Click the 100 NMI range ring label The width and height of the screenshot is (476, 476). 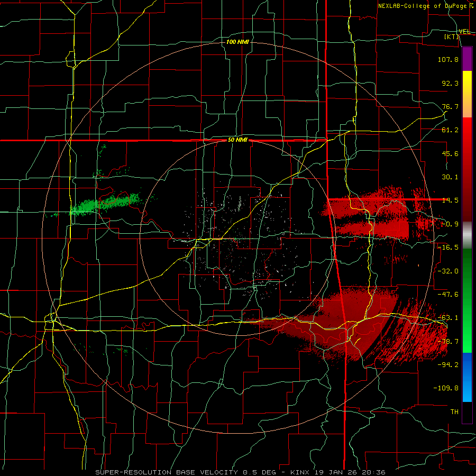pyautogui.click(x=237, y=42)
